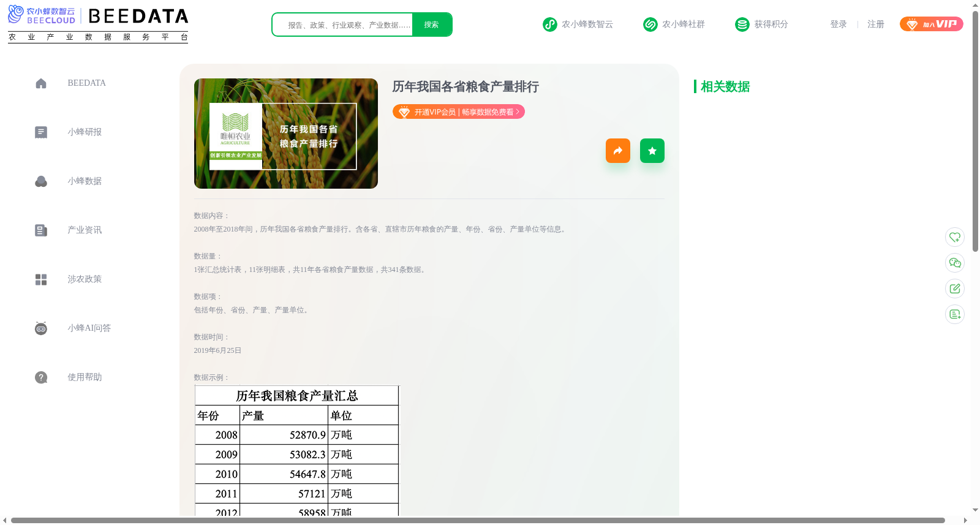Open 小蜂AI问答 in the sidebar
This screenshot has width=980, height=525.
[x=89, y=328]
